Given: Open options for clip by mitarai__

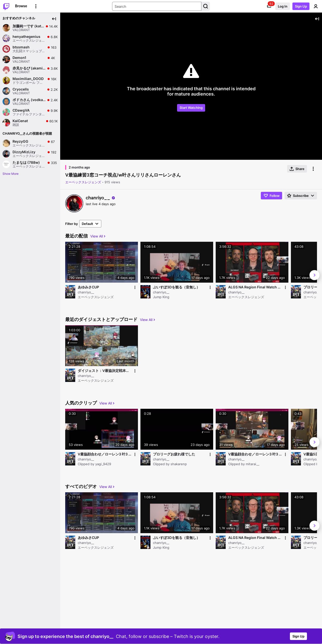Looking at the screenshot, I should point(285,454).
